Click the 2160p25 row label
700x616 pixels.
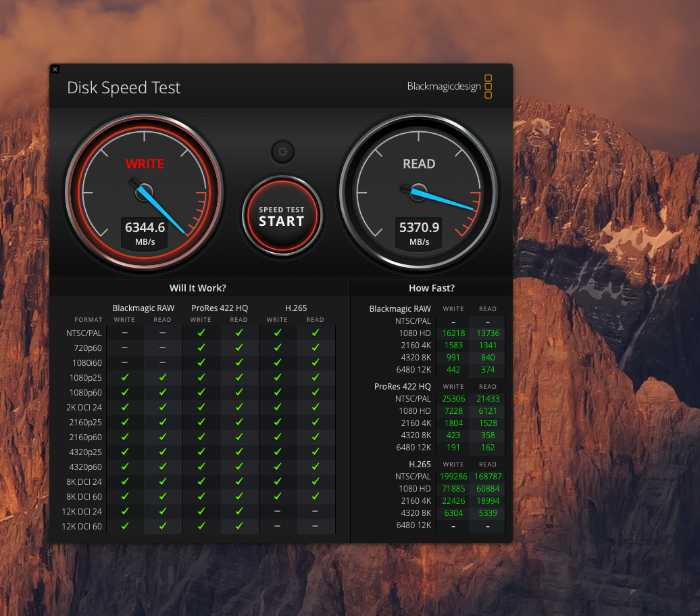point(86,423)
